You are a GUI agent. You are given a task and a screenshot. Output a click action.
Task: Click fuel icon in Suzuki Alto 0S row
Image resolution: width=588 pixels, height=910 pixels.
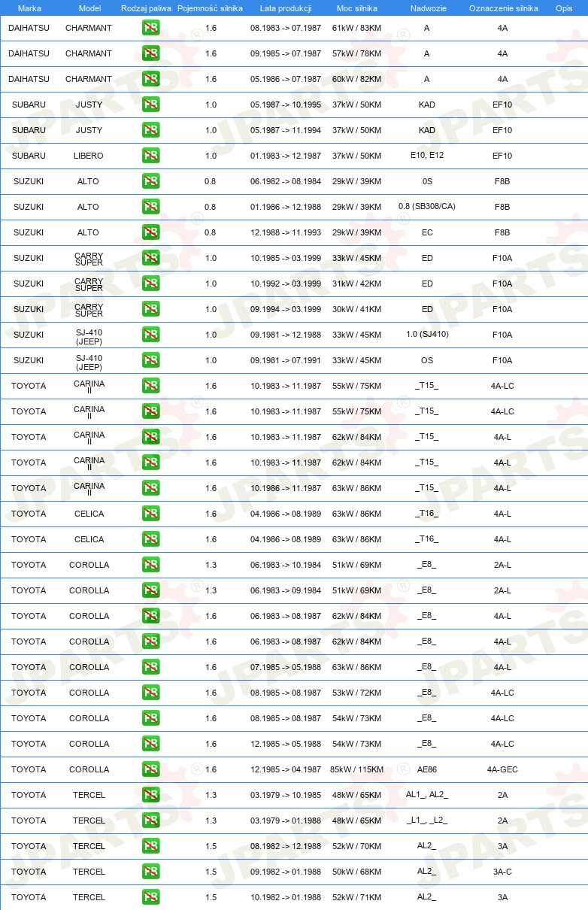click(x=150, y=181)
